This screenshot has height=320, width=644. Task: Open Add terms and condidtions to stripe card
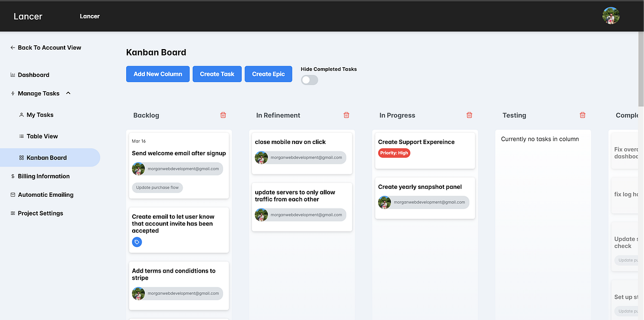click(x=179, y=286)
